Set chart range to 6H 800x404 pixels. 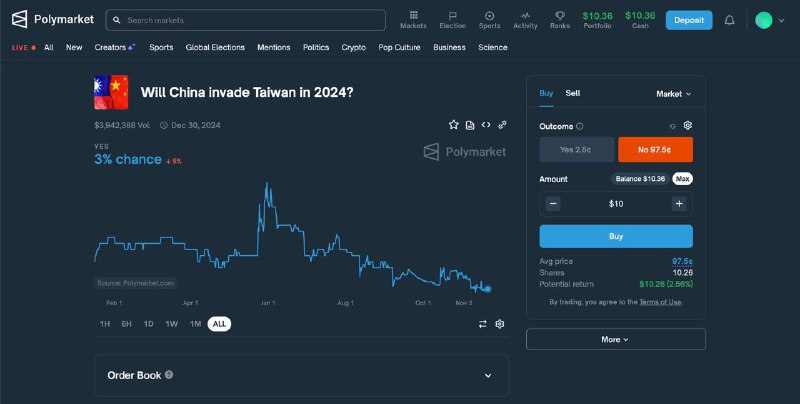127,324
